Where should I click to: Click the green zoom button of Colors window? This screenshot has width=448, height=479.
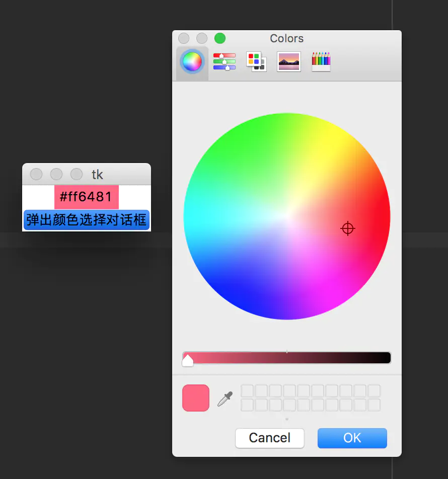pyautogui.click(x=220, y=38)
